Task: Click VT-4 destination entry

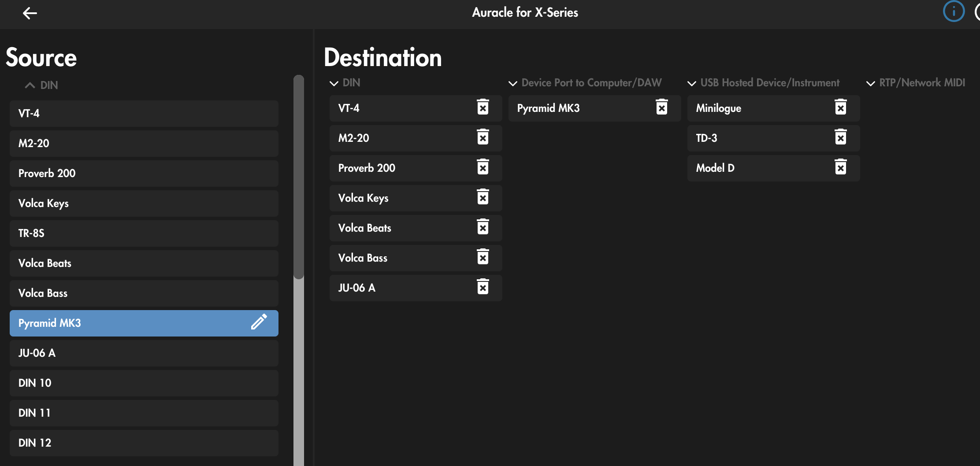Action: pos(416,108)
